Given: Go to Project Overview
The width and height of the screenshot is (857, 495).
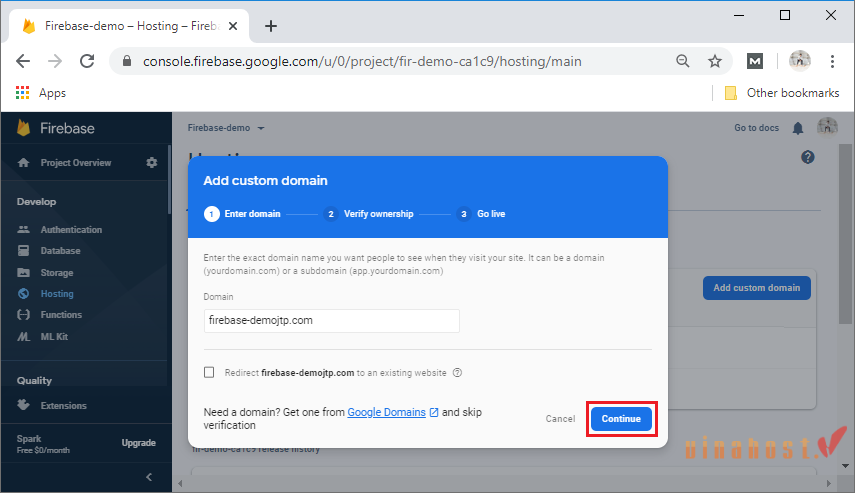Looking at the screenshot, I should click(75, 163).
